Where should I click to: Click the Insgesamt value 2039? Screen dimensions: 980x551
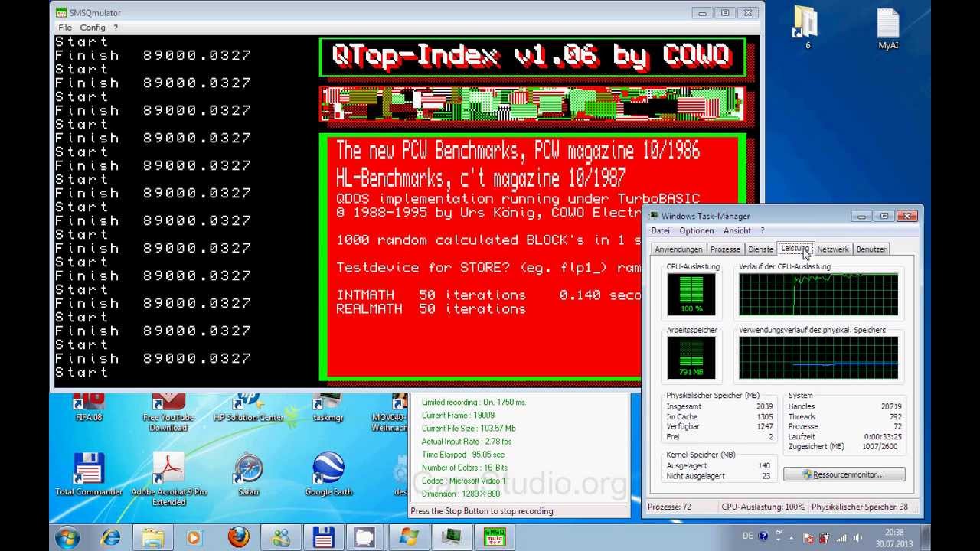pos(764,406)
